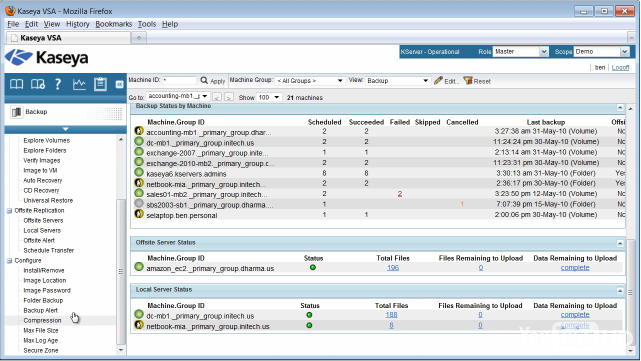Image resolution: width=641 pixels, height=361 pixels.
Task: Open the Show 100 rows dropdown
Action: pos(269,97)
